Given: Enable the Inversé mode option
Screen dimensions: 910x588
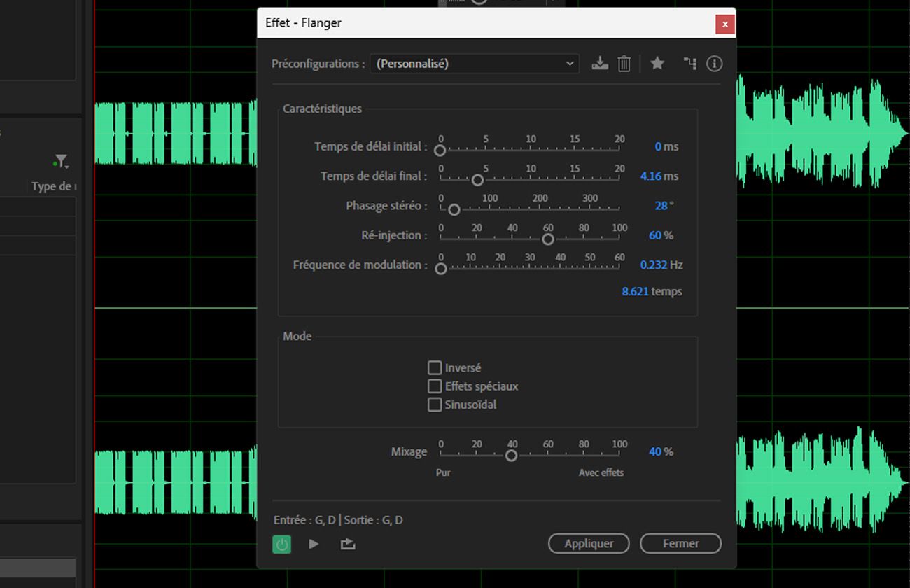Looking at the screenshot, I should coord(435,367).
